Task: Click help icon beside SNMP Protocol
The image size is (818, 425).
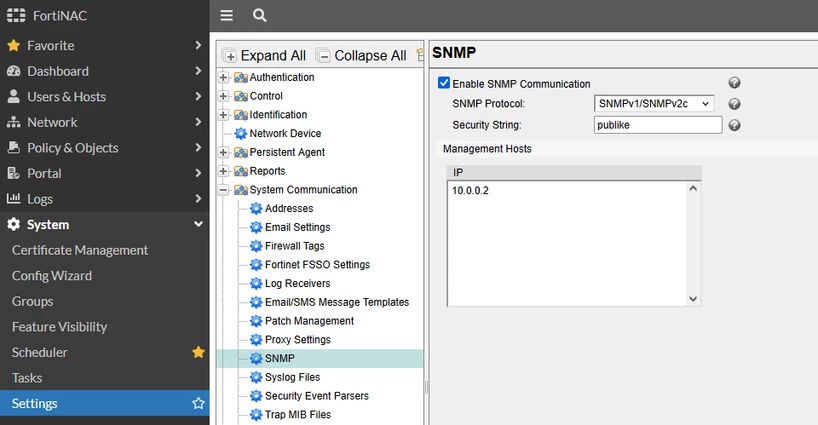Action: pyautogui.click(x=735, y=104)
